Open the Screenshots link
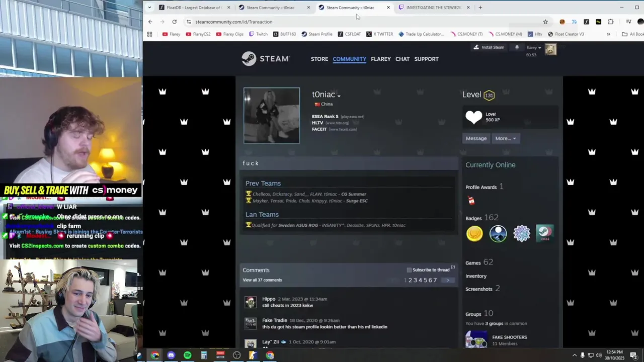 pos(482,289)
